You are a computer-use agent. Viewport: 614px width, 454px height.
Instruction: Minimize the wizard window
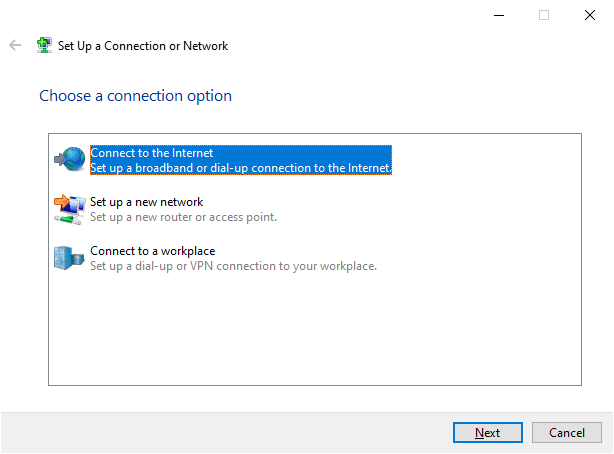coord(498,15)
